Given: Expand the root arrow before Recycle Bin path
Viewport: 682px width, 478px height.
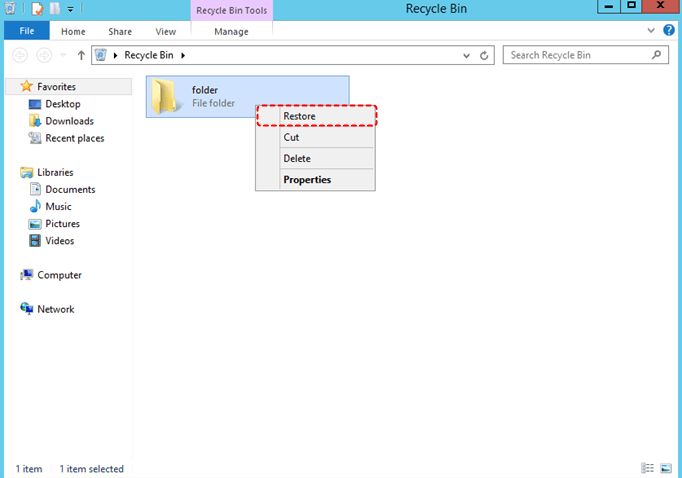Looking at the screenshot, I should [x=115, y=55].
